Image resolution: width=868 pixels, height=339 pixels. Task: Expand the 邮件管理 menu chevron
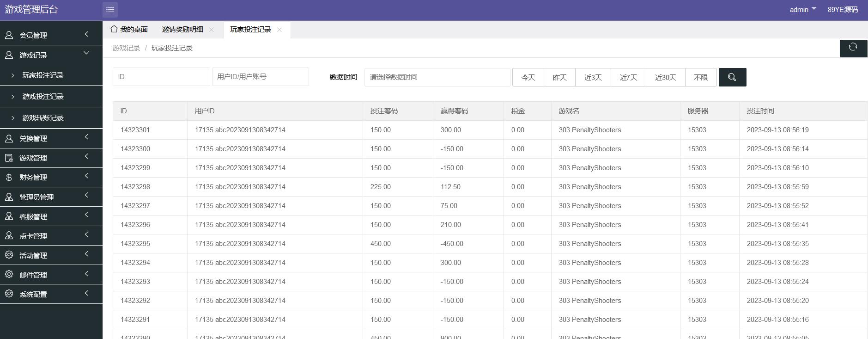[86, 274]
